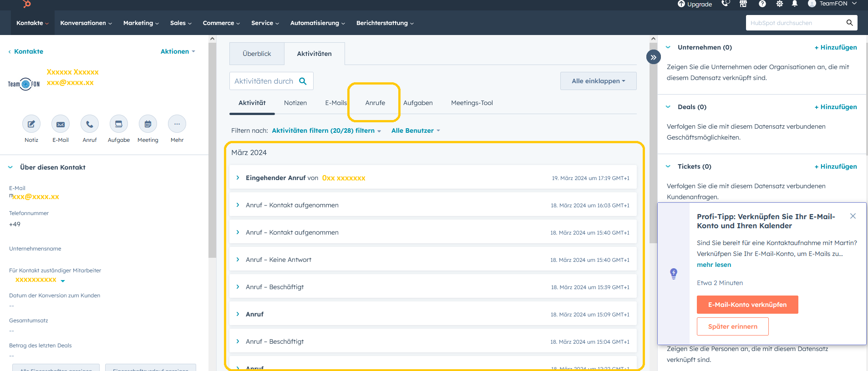The image size is (868, 371).
Task: Collapse the right sidebar with double-arrow button
Action: click(653, 57)
